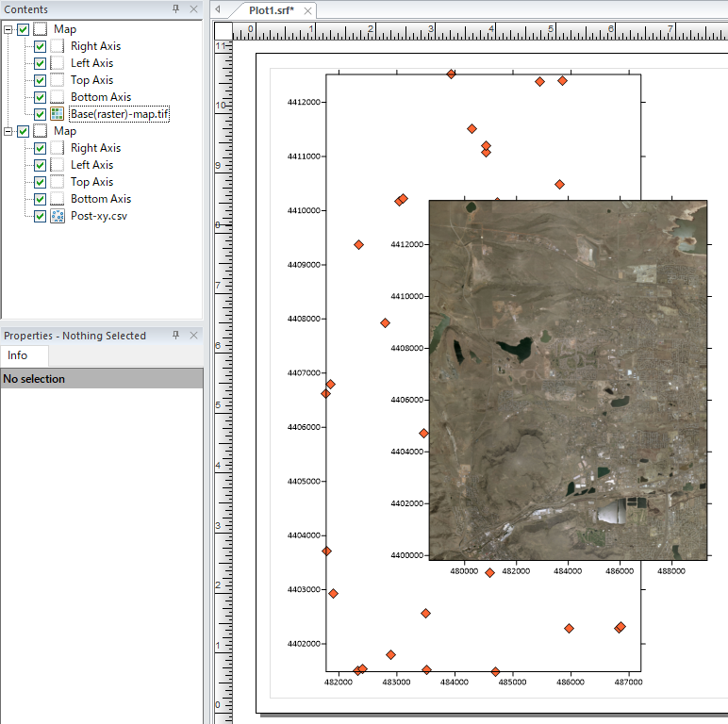
Task: Click the first Map frame icon
Action: 41,29
